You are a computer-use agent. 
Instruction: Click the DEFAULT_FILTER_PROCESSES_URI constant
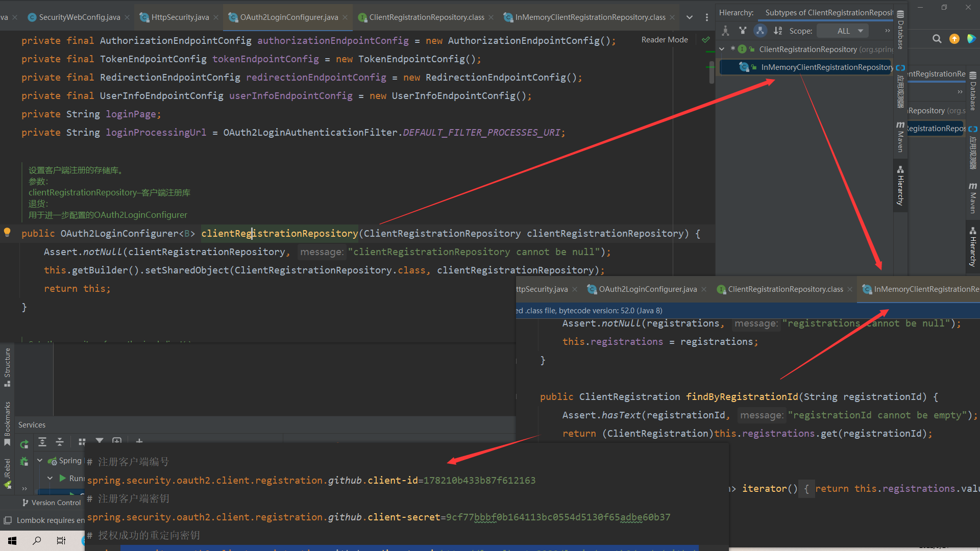click(481, 133)
